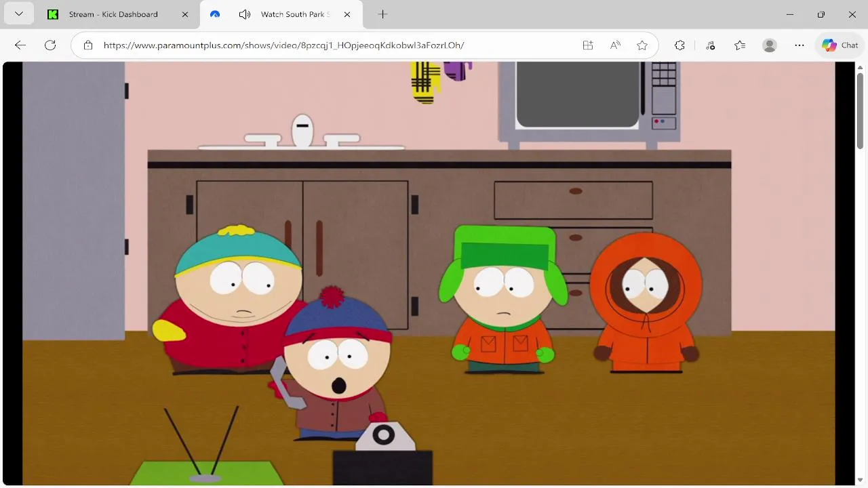Click the South Park video player
The height and width of the screenshot is (488, 868).
429,273
